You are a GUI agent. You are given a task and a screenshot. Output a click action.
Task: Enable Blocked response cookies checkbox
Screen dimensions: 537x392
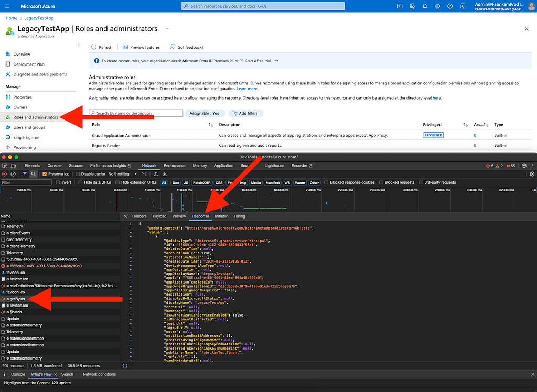tap(326, 182)
